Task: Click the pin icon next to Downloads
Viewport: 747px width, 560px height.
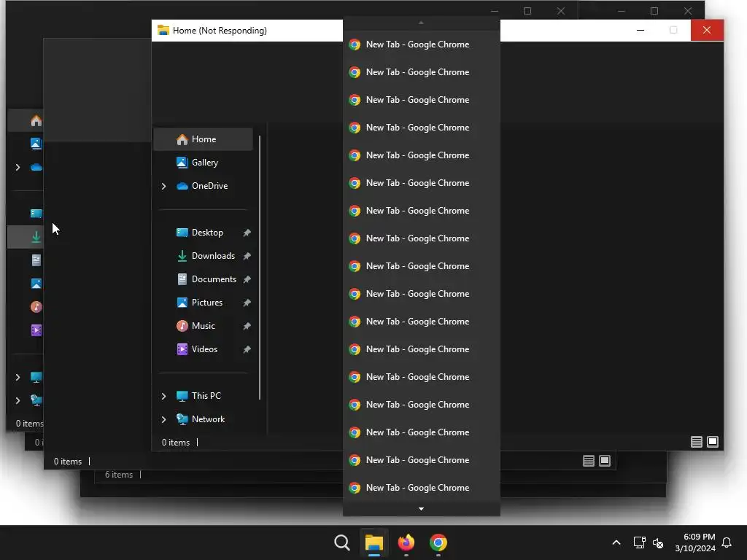Action: pos(247,256)
